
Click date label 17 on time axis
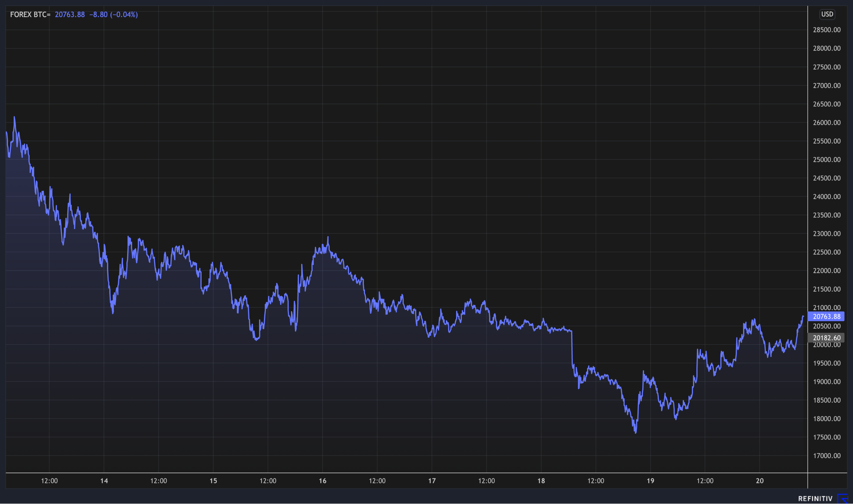coord(432,481)
